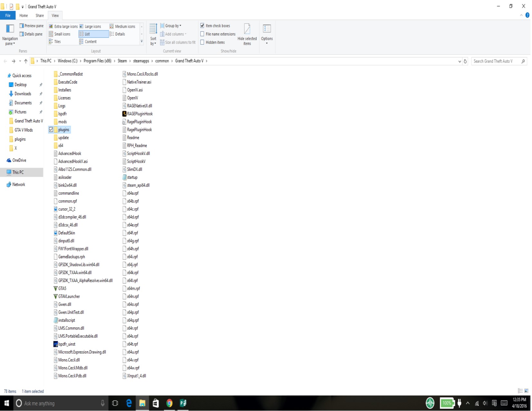Disable the Item check boxes option
Viewport: 532px width, 411px height.
click(202, 26)
